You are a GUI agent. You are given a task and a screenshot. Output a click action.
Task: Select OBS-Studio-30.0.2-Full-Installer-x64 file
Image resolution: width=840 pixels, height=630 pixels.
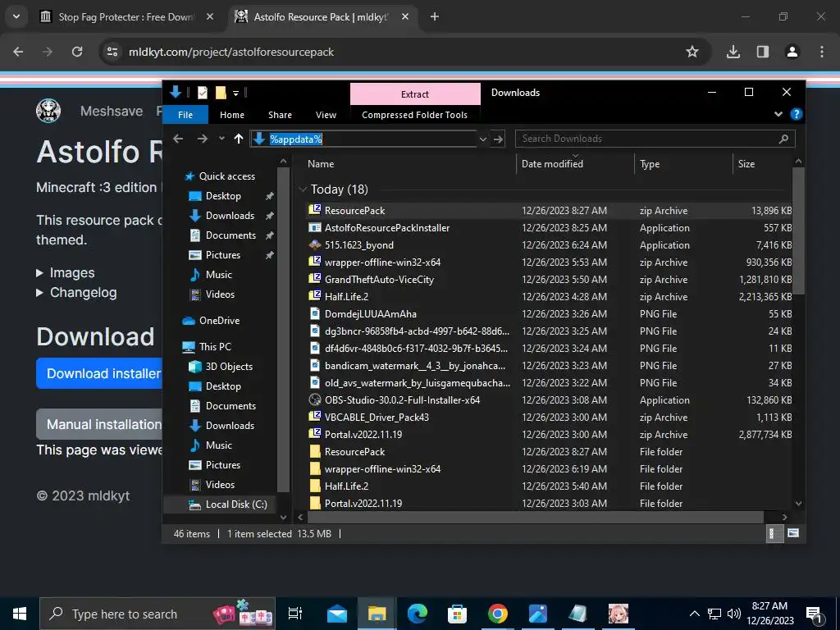click(550, 399)
